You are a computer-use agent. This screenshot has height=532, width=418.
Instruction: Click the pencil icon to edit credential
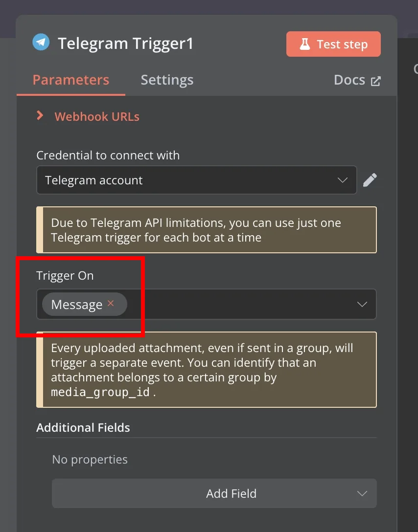[x=370, y=180]
